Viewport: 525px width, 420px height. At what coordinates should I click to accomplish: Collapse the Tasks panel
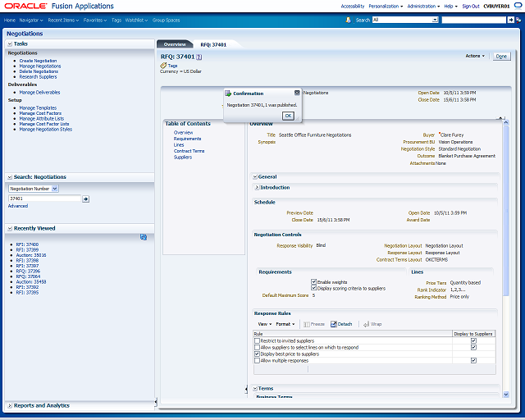10,43
